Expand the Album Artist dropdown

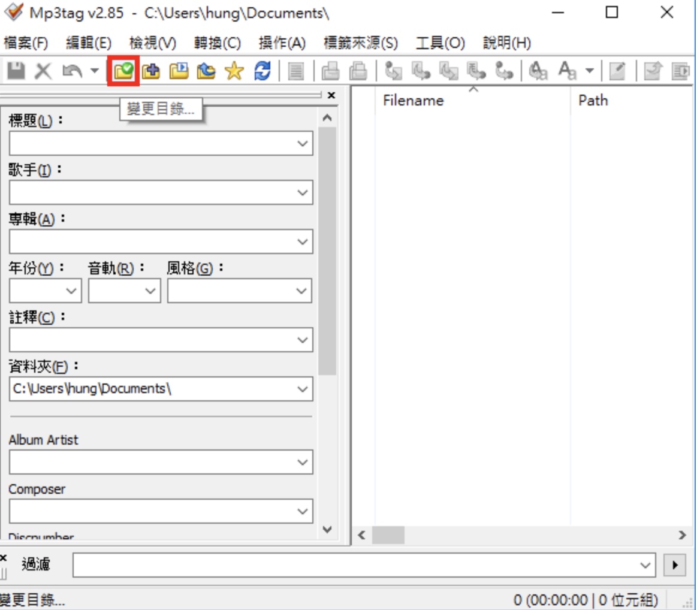tap(303, 463)
